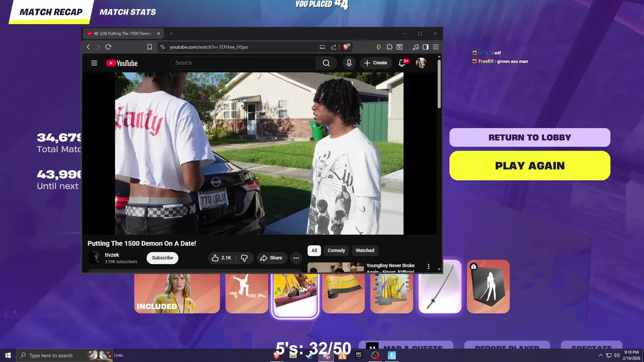Click the video title 'Putting The 1500 Demon On A Date!'
This screenshot has height=362, width=644.
point(142,243)
